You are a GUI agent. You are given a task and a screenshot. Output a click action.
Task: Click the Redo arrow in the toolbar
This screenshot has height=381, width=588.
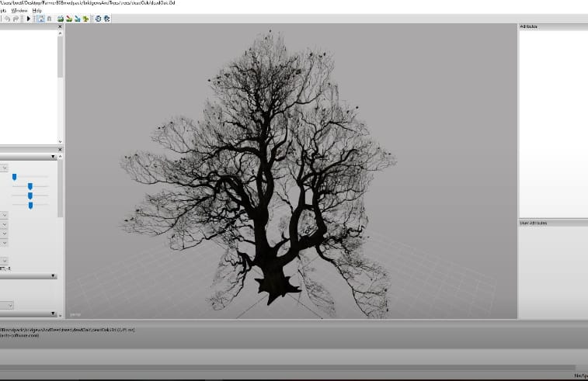tap(16, 19)
